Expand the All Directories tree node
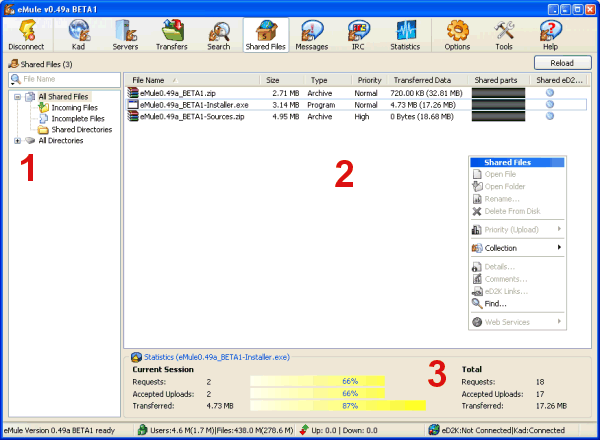 click(17, 141)
